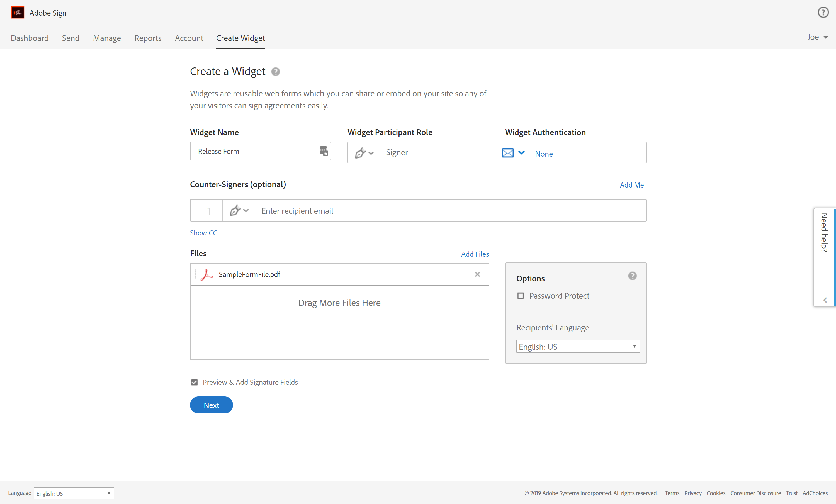Screen dimensions: 836x504
Task: Click the SampleFormFile.pdf file name
Action: click(x=249, y=274)
